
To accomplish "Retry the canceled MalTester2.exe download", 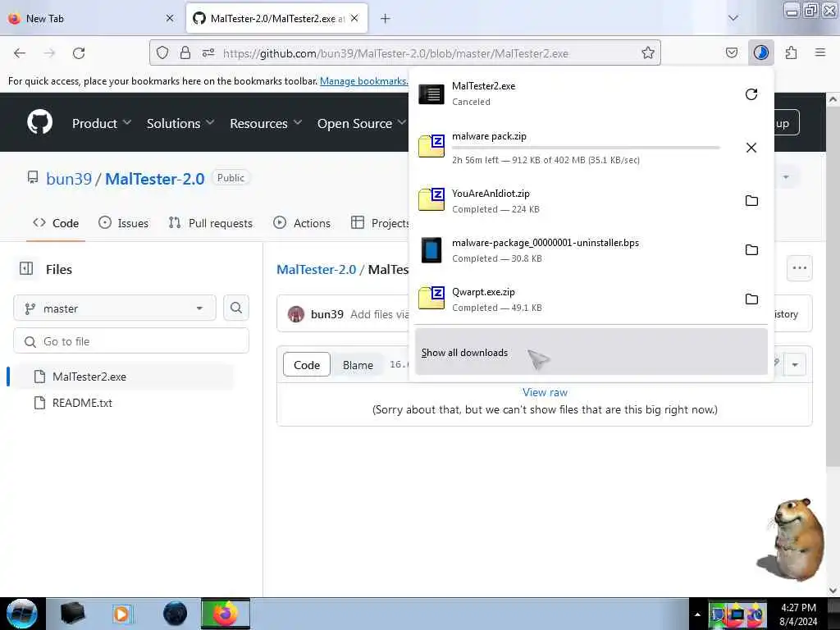I will (x=751, y=94).
